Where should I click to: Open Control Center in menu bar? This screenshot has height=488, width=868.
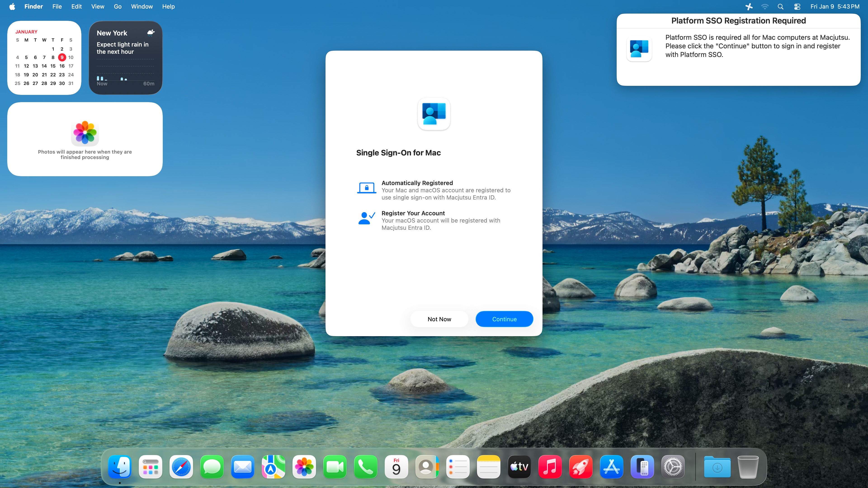click(797, 6)
